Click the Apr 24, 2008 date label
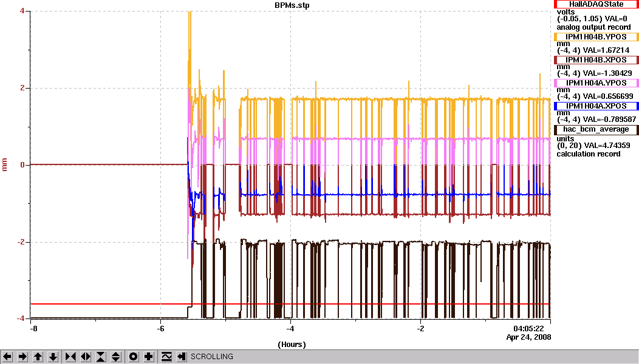This screenshot has height=364, width=639. [x=528, y=337]
